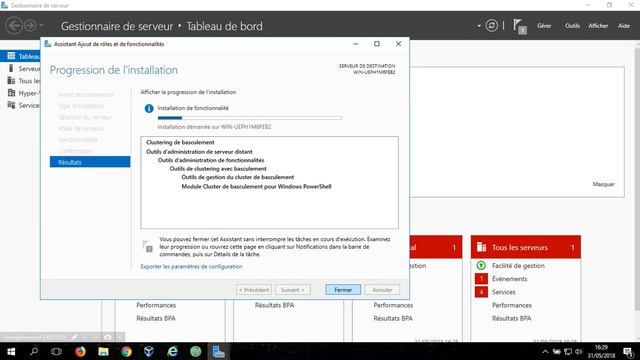This screenshot has width=640, height=360.
Task: Click the back navigation arrow in Server Manager
Action: pyautogui.click(x=14, y=26)
